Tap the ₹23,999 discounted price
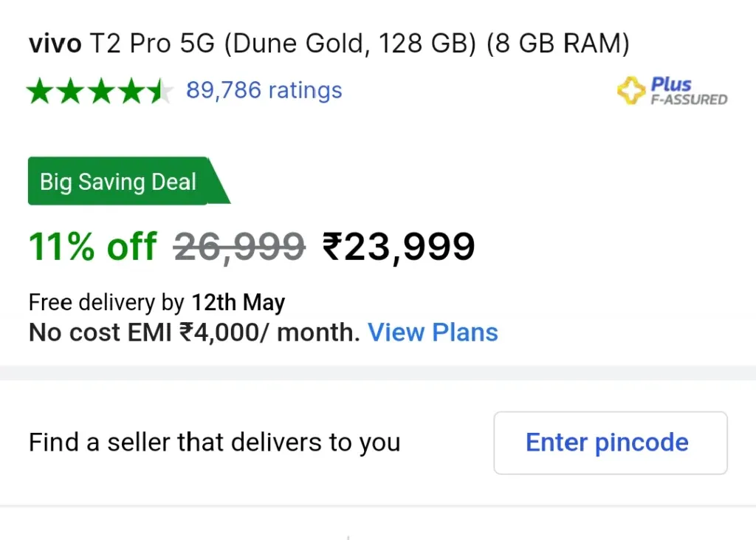Screen dimensions: 756x540 pos(398,247)
